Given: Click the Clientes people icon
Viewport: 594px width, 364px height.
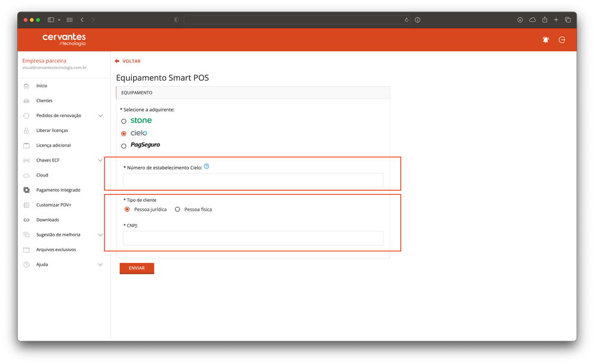Looking at the screenshot, I should click(x=27, y=101).
